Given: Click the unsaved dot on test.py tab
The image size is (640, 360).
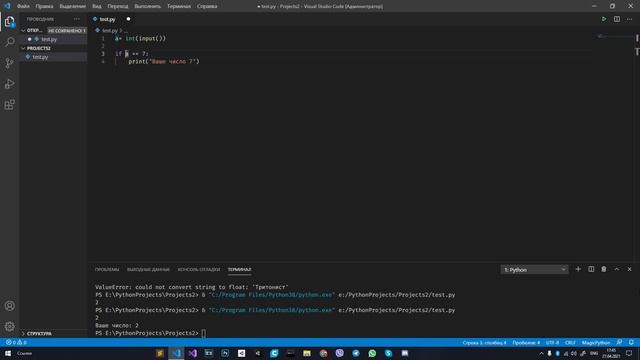Looking at the screenshot, I should point(128,19).
